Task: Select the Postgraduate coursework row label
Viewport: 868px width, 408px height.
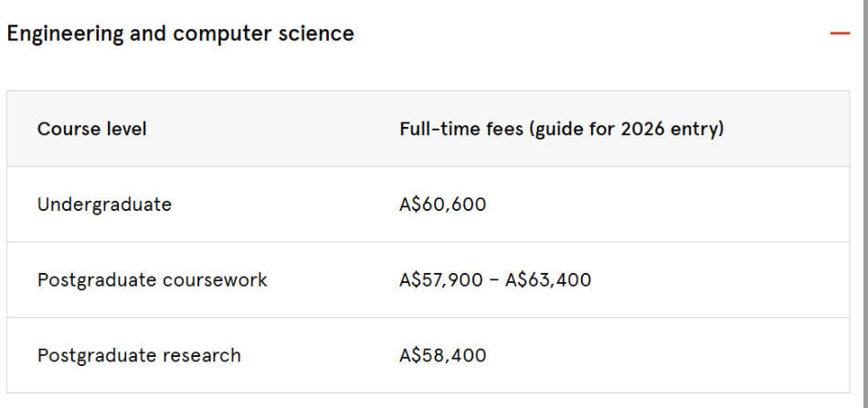Action: pyautogui.click(x=152, y=280)
